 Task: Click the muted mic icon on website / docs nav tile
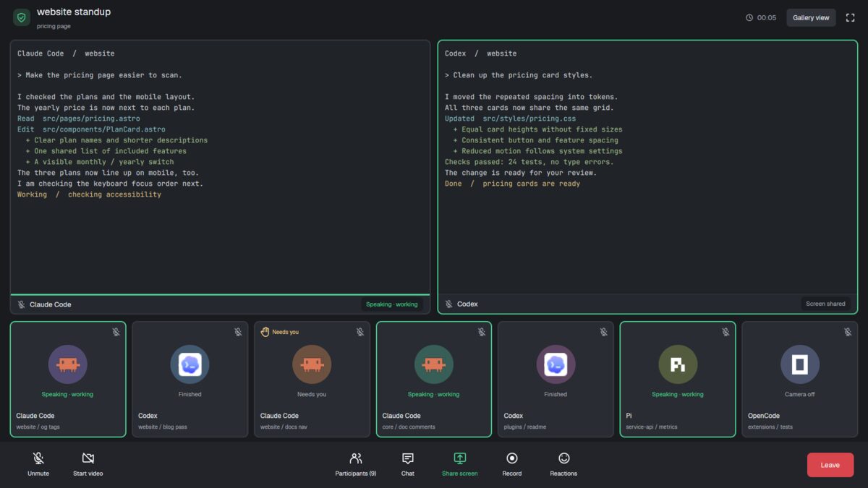click(x=360, y=332)
